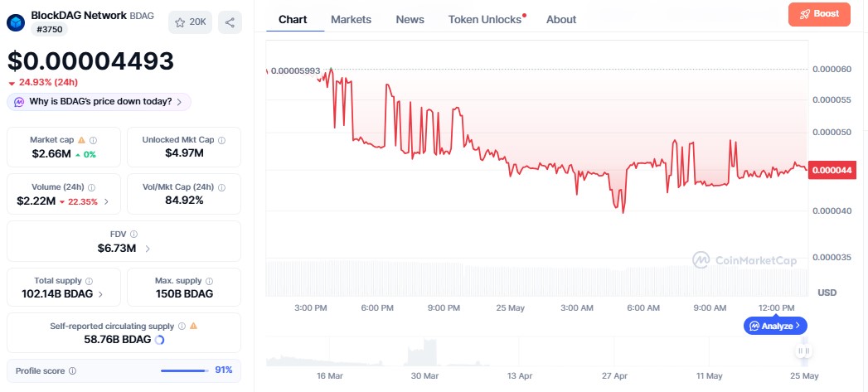The image size is (868, 392).
Task: Click the Volume (24h) info icon
Action: 92,187
